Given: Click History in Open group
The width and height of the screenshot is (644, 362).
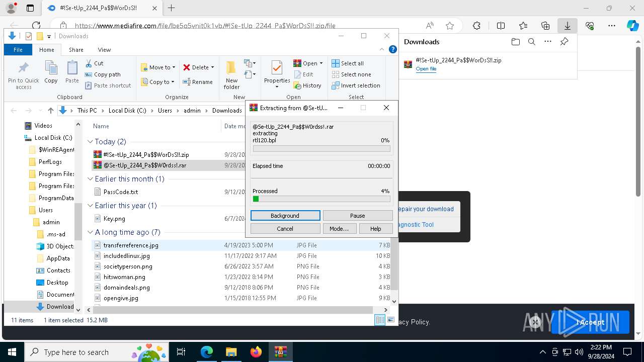Looking at the screenshot, I should 307,85.
